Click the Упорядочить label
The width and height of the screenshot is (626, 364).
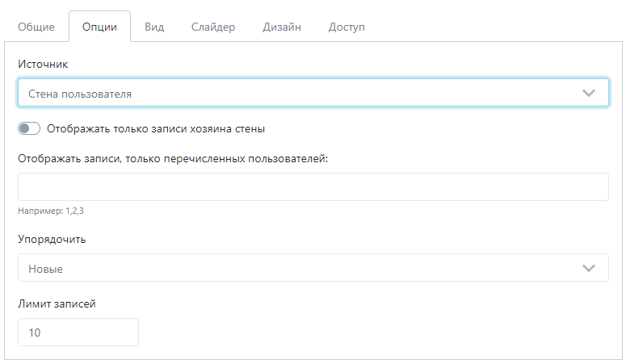coord(52,240)
